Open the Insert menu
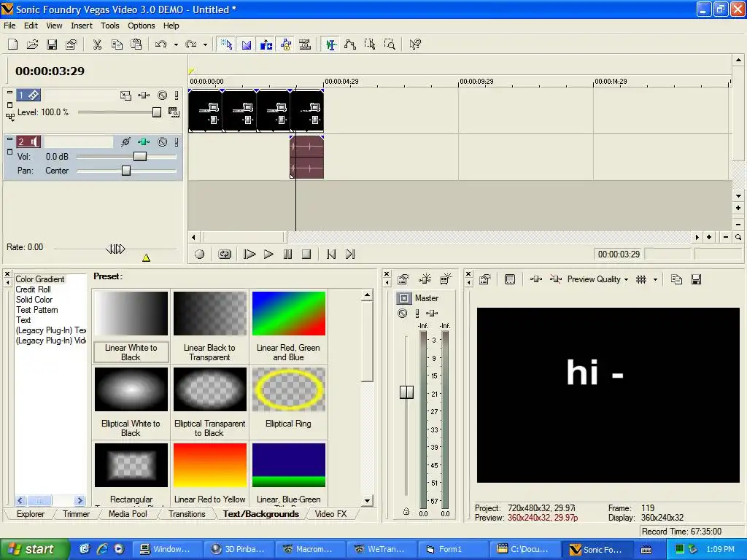The height and width of the screenshot is (560, 747). click(x=82, y=26)
